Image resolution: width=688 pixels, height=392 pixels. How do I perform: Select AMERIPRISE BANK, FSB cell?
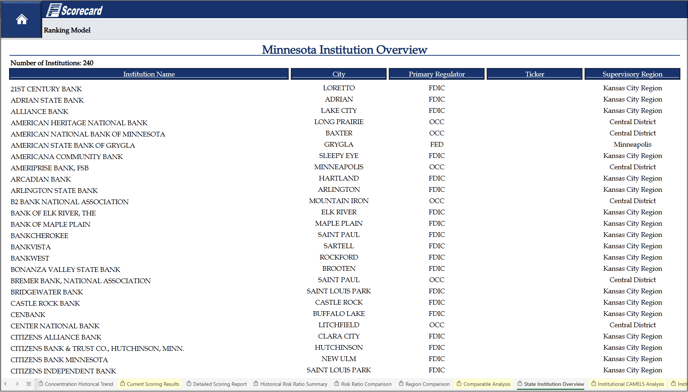pyautogui.click(x=50, y=168)
